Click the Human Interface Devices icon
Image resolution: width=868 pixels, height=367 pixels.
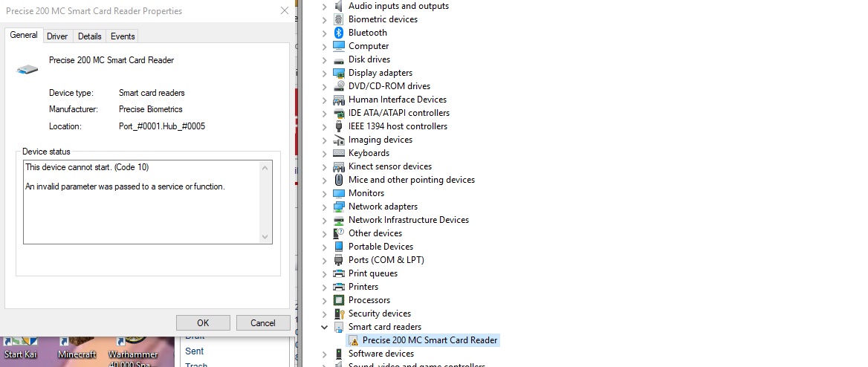coord(339,100)
